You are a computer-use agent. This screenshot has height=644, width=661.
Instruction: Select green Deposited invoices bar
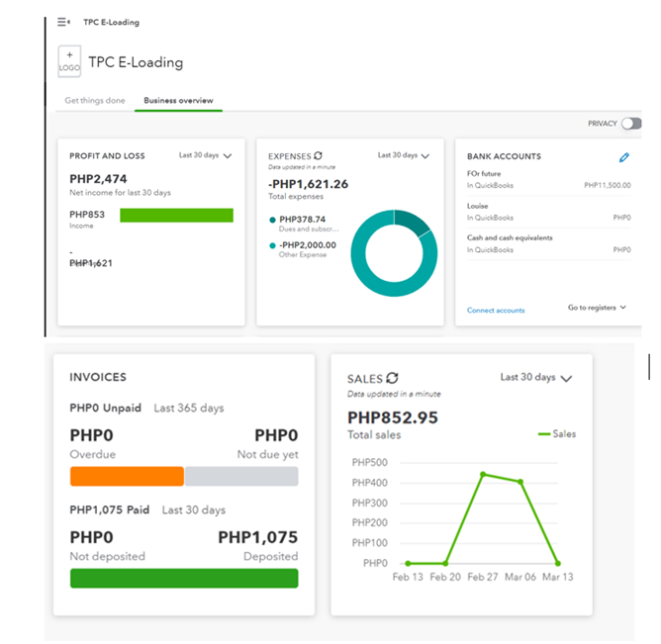coord(184,579)
